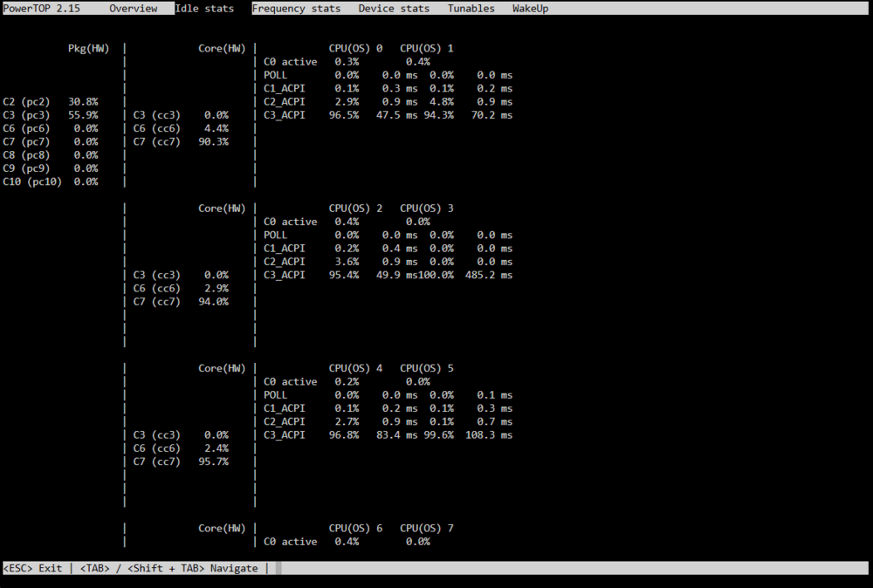Screen dimensions: 873x588
Task: Click the 94.3% C3_ACPI value for CPU 1
Action: click(439, 115)
